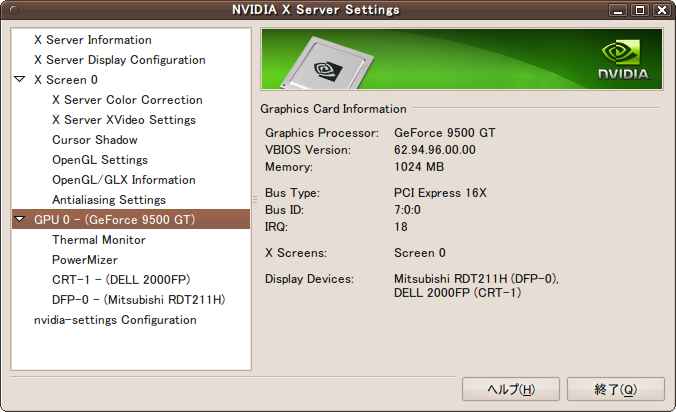Viewport: 676px width, 412px height.
Task: Select DFP-0 Mitsubishi RDT211H display
Action: point(138,300)
